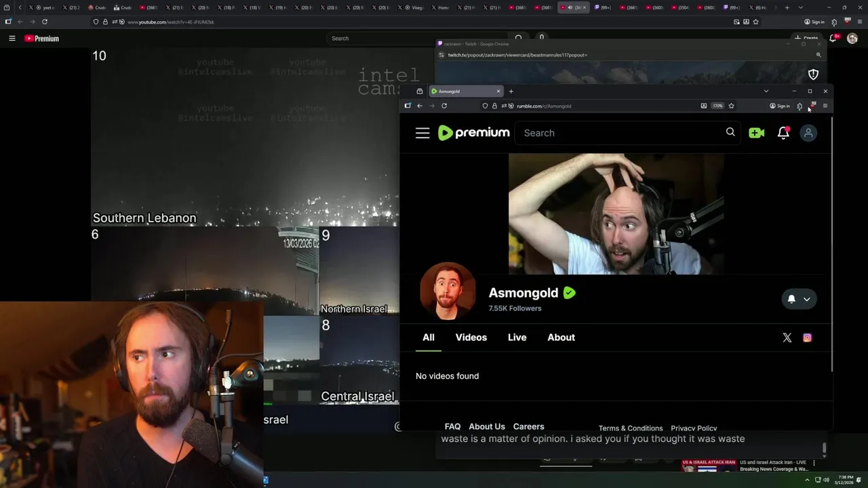
Task: Toggle Rumble channel notification bell button
Action: click(791, 299)
